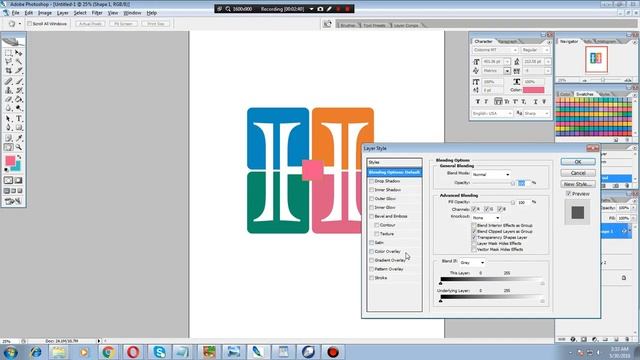The height and width of the screenshot is (360, 640).
Task: Select the Dodge tool
Action: [19, 108]
